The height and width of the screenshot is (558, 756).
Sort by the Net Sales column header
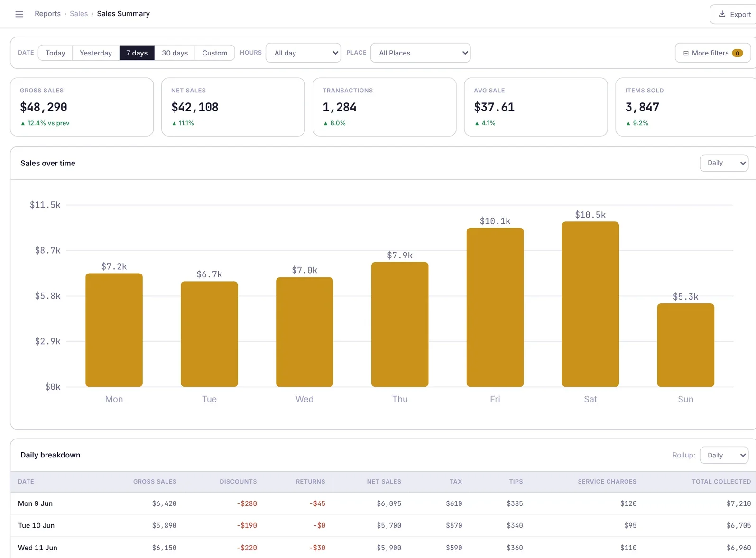click(384, 482)
